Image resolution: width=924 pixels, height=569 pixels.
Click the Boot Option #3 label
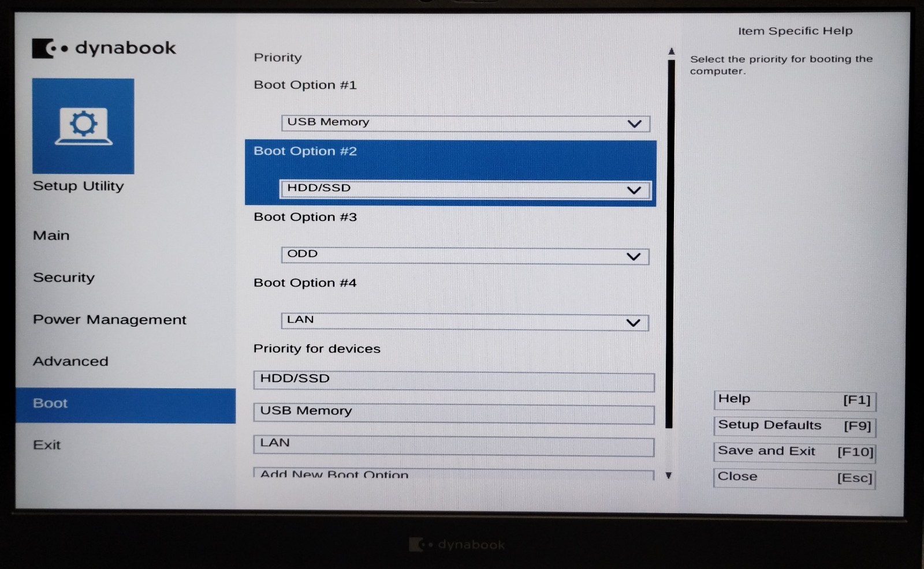point(305,217)
